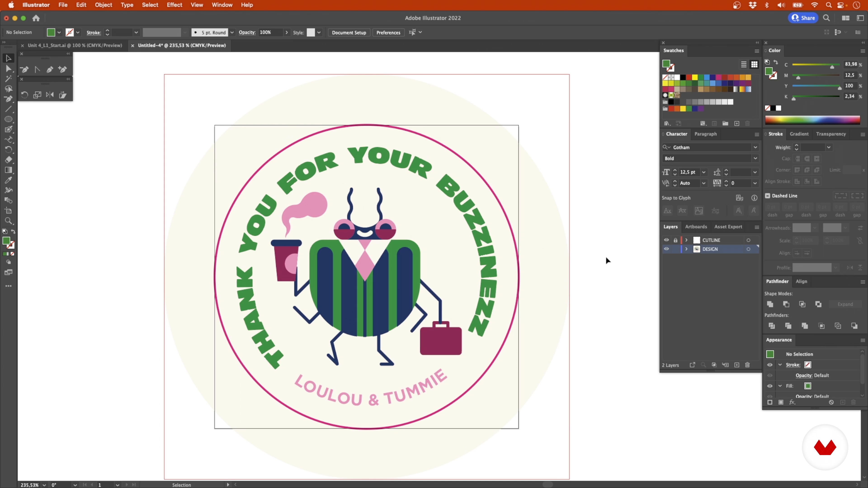Switch to the Artboards tab
Screen dimensions: 868x488
coord(696,227)
